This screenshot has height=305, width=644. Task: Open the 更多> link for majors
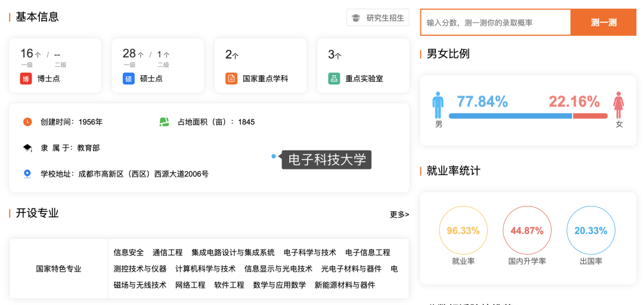click(x=399, y=214)
